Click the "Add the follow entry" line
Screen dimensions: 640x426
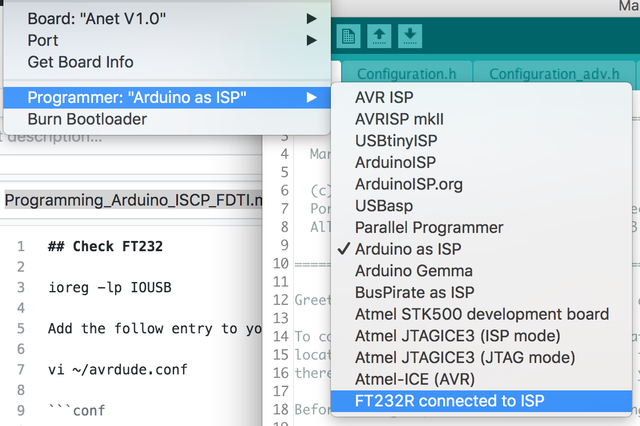pyautogui.click(x=155, y=328)
